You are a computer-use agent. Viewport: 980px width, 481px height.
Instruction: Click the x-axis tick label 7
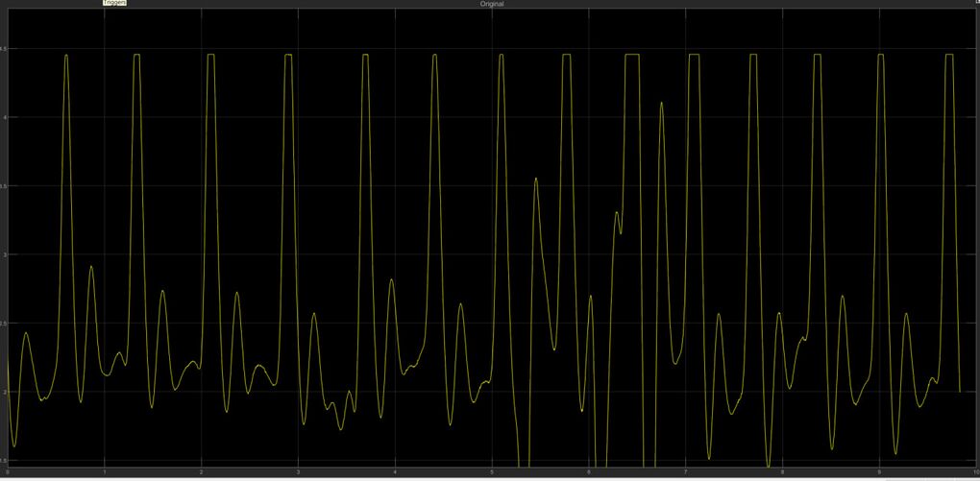pos(685,472)
